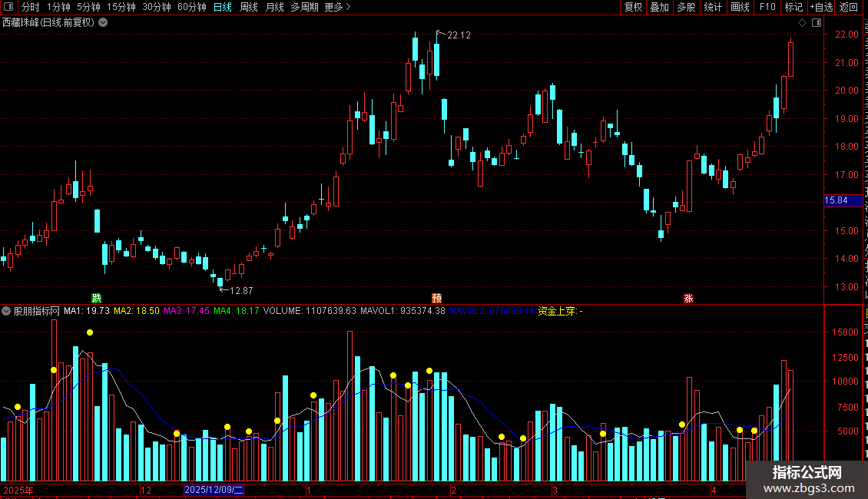The height and width of the screenshot is (499, 868).
Task: Click the MA1: 19.73 value
Action: click(x=86, y=311)
